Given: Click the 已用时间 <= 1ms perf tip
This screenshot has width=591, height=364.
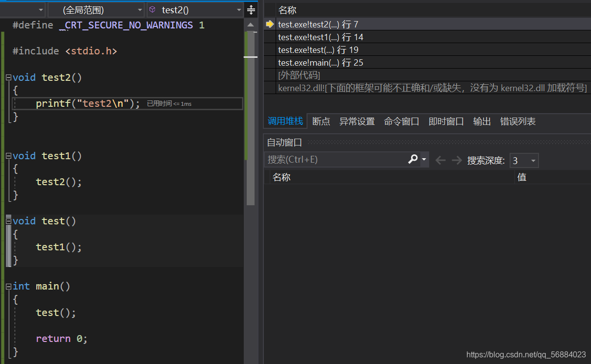Looking at the screenshot, I should click(x=169, y=104).
